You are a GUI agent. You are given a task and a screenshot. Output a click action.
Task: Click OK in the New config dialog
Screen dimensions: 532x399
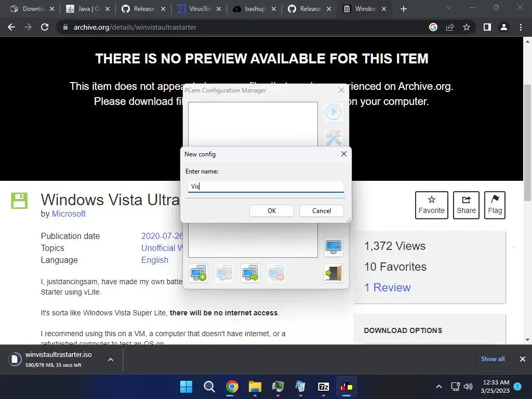(x=271, y=211)
